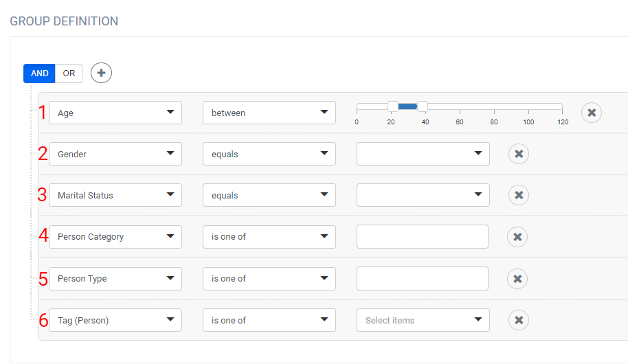This screenshot has height=364, width=628.
Task: Open the Person Category field dropdown
Action: point(115,237)
